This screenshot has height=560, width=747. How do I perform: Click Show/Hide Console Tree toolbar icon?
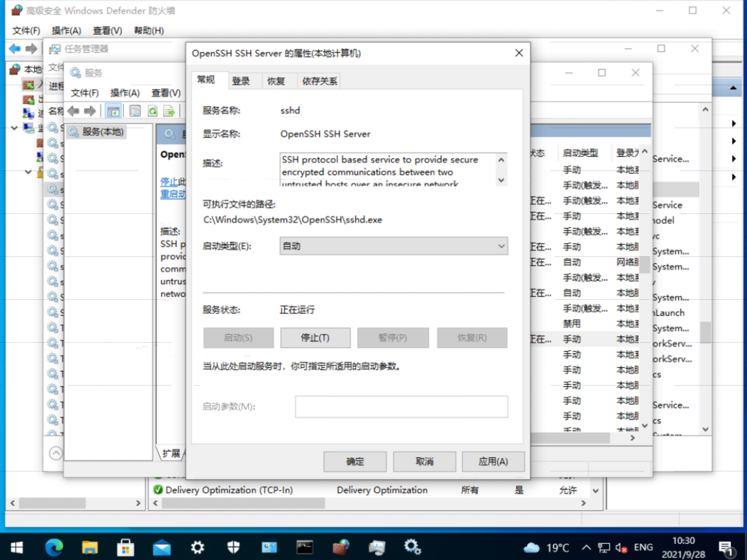pyautogui.click(x=113, y=112)
